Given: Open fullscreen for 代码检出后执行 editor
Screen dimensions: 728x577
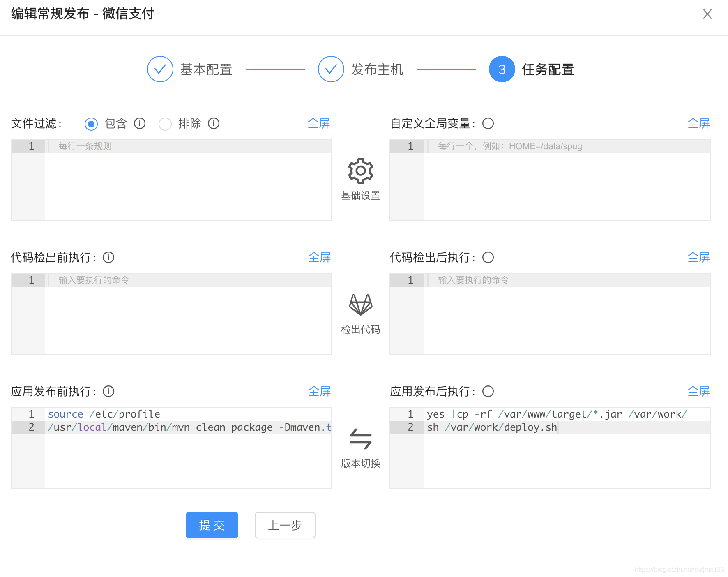Looking at the screenshot, I should click(x=699, y=257).
